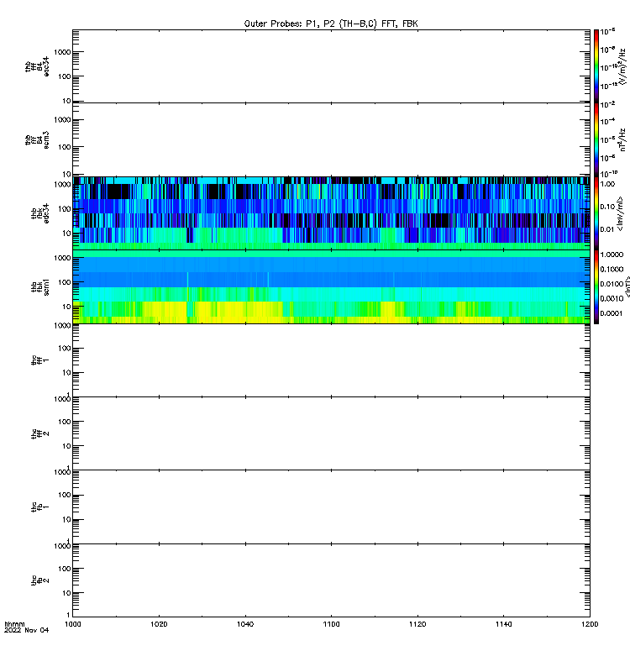Click the empty thb fff 64 edc34 plot panel

click(x=331, y=66)
